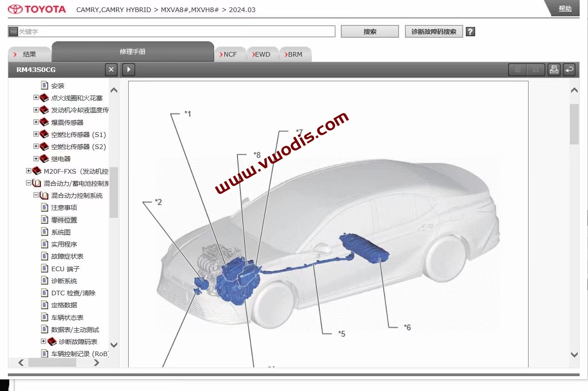Screen dimensions: 588x391
Task: Click the print icon in the toolbar
Action: pyautogui.click(x=554, y=69)
